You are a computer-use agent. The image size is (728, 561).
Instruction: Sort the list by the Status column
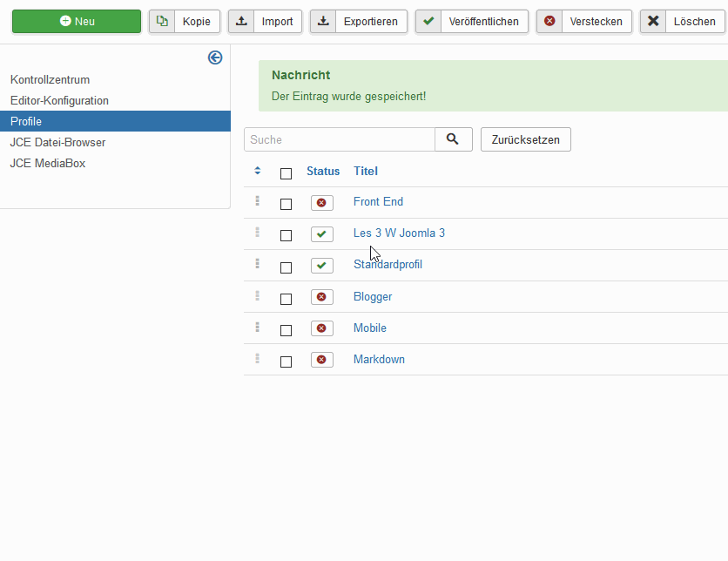click(x=323, y=172)
